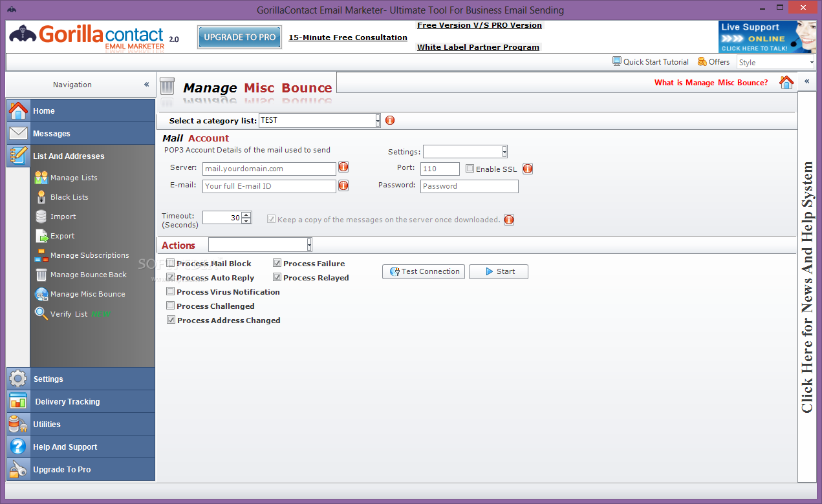822x504 pixels.
Task: Toggle Process Address Changed checkbox
Action: (x=171, y=320)
